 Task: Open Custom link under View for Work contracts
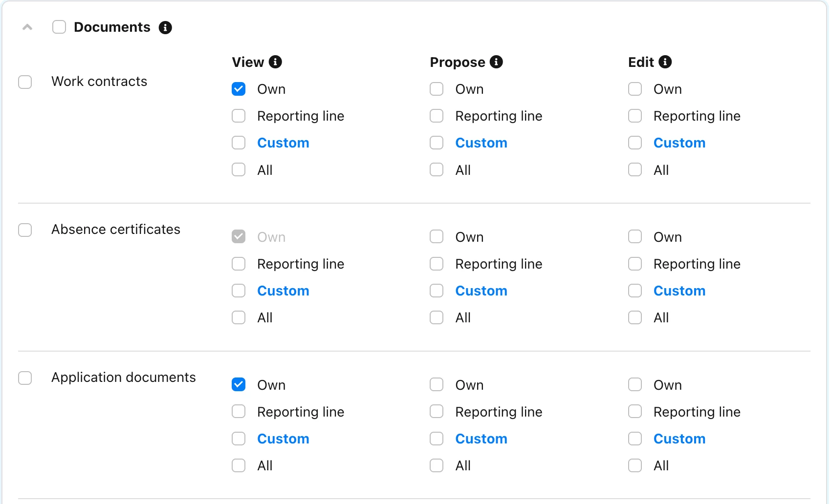tap(283, 143)
